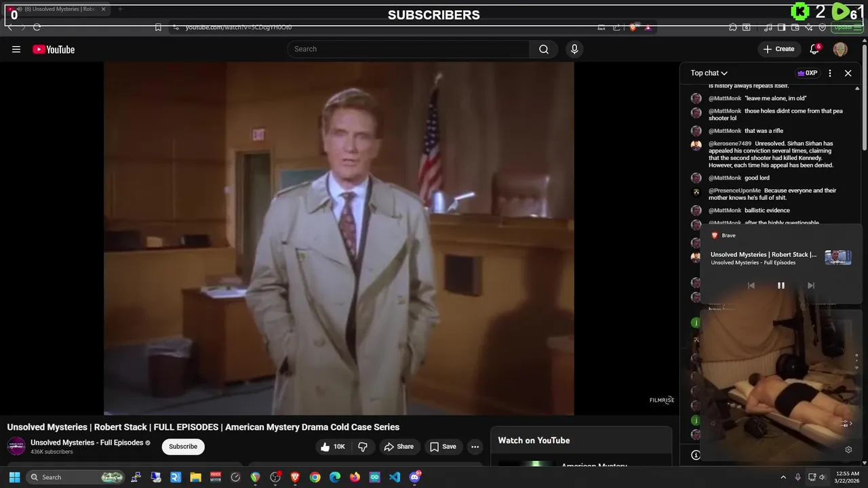Open the live chat three-dot options menu
This screenshot has height=488, width=868.
click(830, 73)
